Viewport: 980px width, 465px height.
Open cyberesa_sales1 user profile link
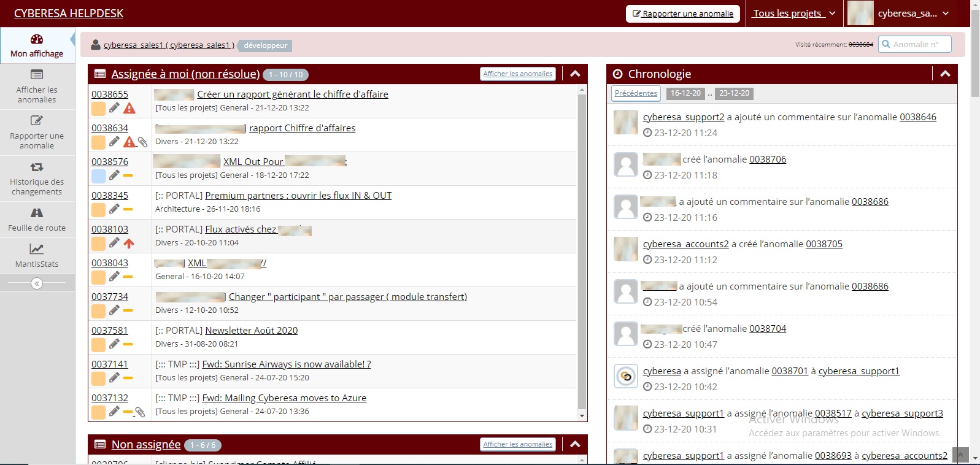[169, 45]
